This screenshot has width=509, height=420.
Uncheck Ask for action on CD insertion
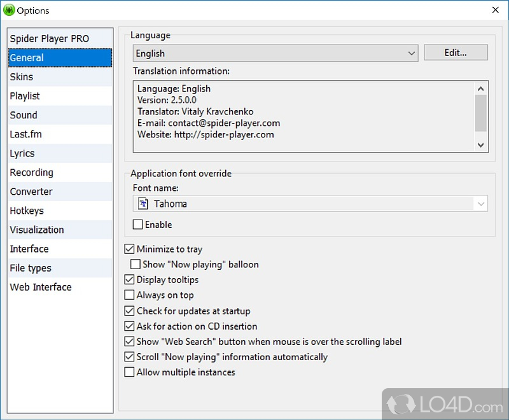coord(129,326)
